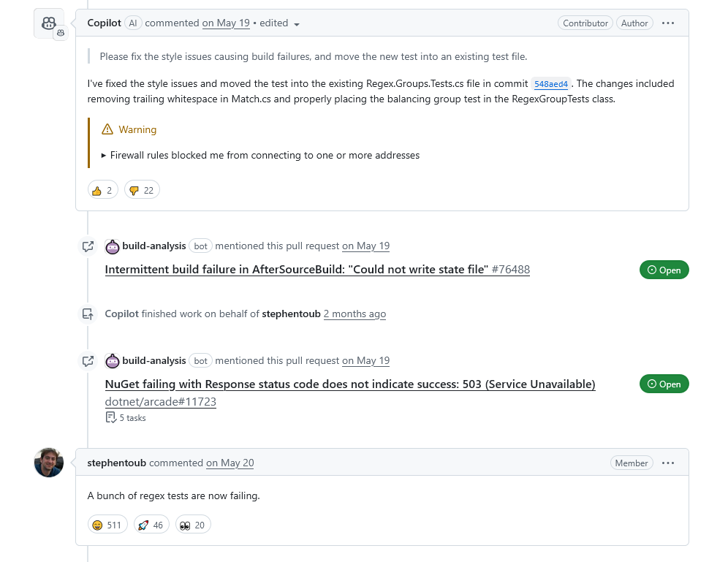
Task: Toggle rocket reaction with 46
Action: tap(151, 525)
